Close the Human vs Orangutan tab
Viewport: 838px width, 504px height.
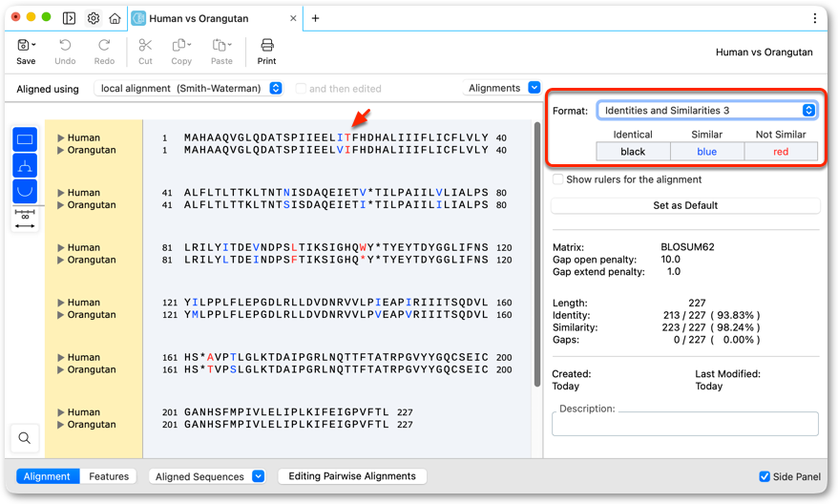[x=293, y=18]
